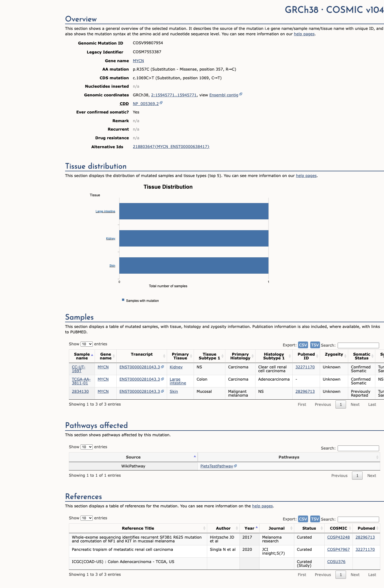This screenshot has width=384, height=588.
Task: Click sort arrow on references COSMIC column
Action: 350,528
